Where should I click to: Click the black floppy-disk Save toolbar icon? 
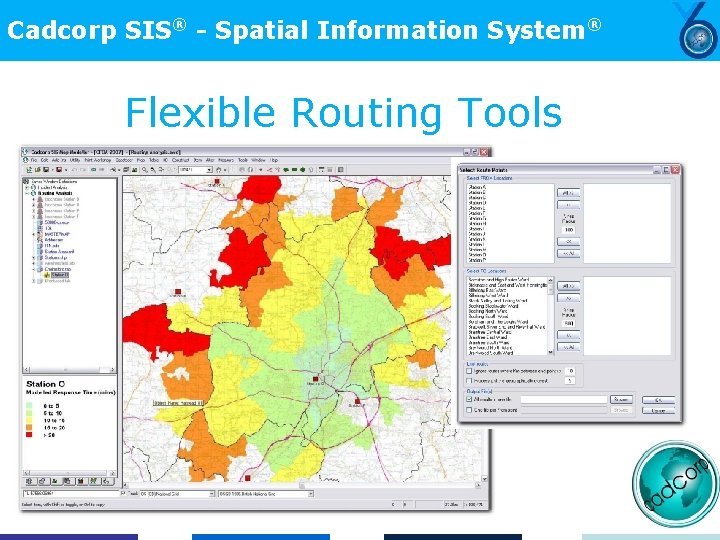point(46,170)
